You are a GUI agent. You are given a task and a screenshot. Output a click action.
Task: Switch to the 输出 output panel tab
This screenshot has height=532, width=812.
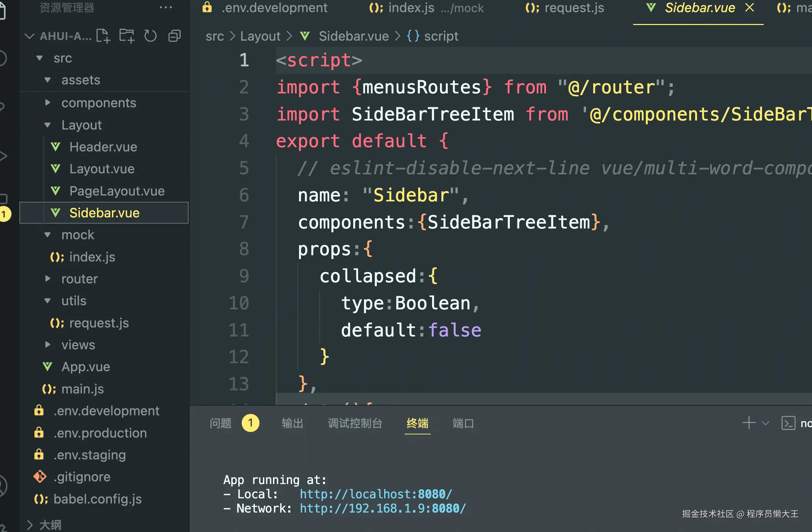[x=292, y=423]
